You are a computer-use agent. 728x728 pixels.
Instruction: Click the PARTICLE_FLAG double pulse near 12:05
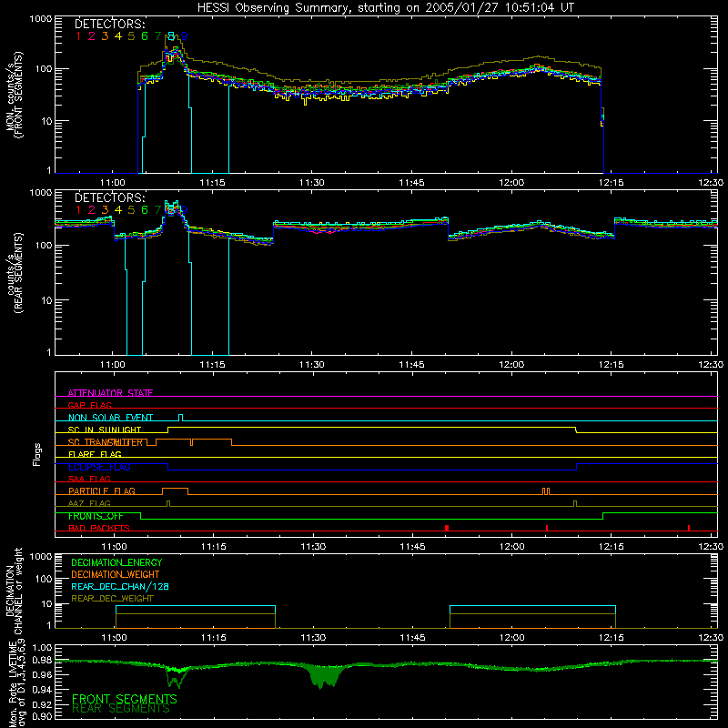point(546,491)
